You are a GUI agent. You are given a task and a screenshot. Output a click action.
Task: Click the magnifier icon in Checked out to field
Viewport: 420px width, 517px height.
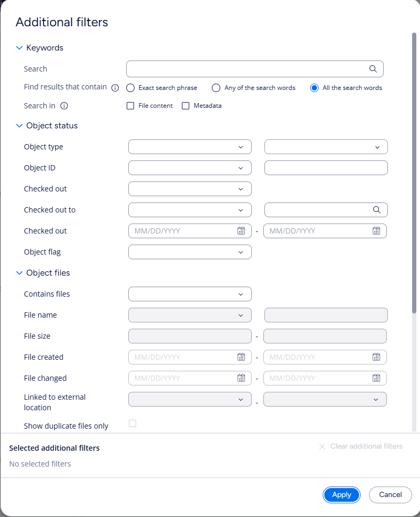[376, 210]
